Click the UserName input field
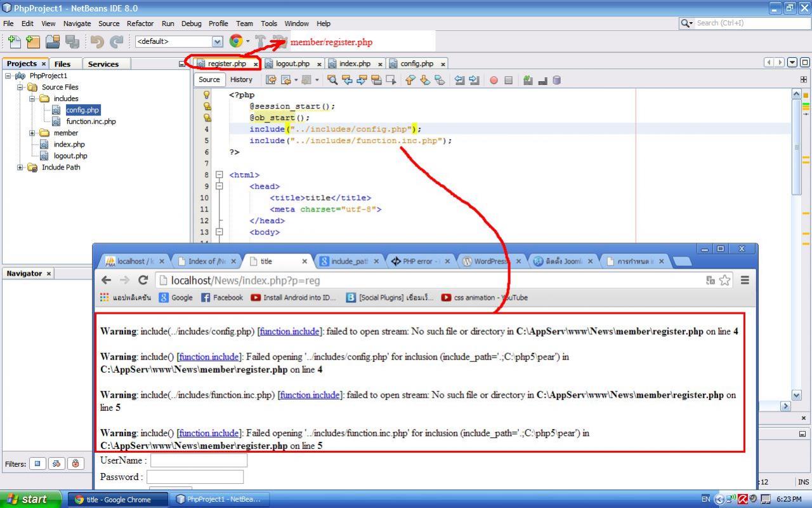 [199, 460]
